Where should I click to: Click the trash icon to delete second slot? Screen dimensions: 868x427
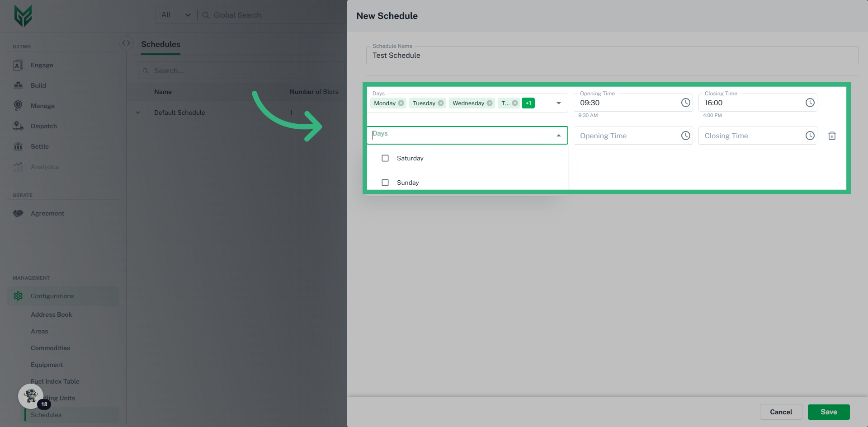pos(831,136)
